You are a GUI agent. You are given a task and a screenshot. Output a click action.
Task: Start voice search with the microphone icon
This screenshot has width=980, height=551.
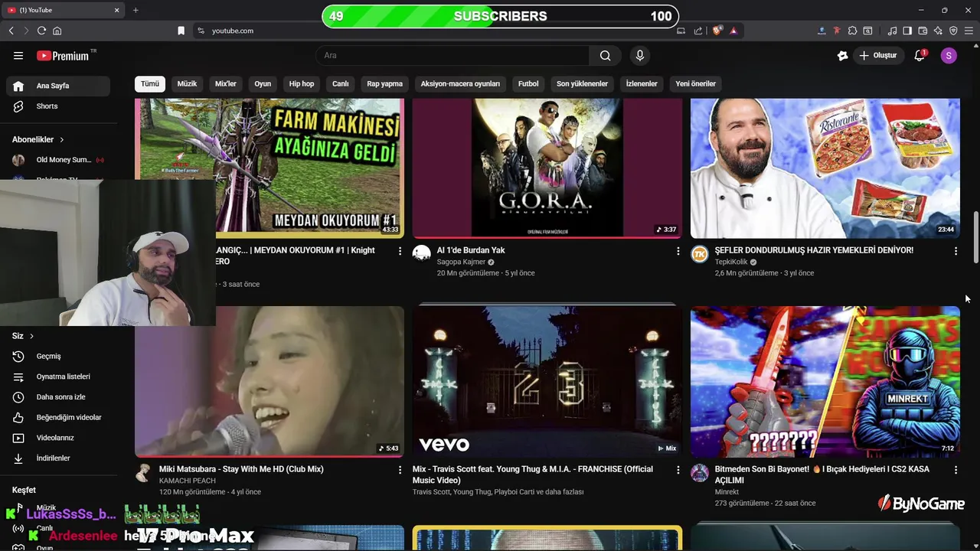point(640,55)
